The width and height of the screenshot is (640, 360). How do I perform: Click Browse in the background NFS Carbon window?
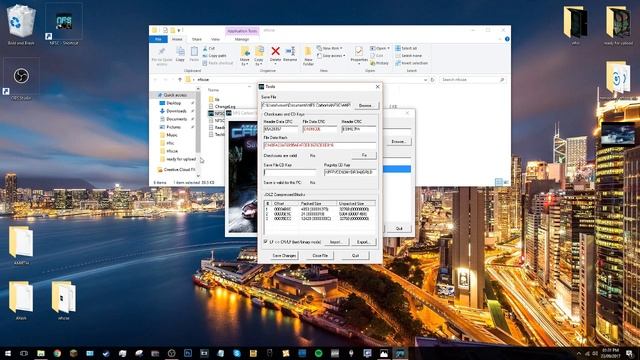[398, 142]
